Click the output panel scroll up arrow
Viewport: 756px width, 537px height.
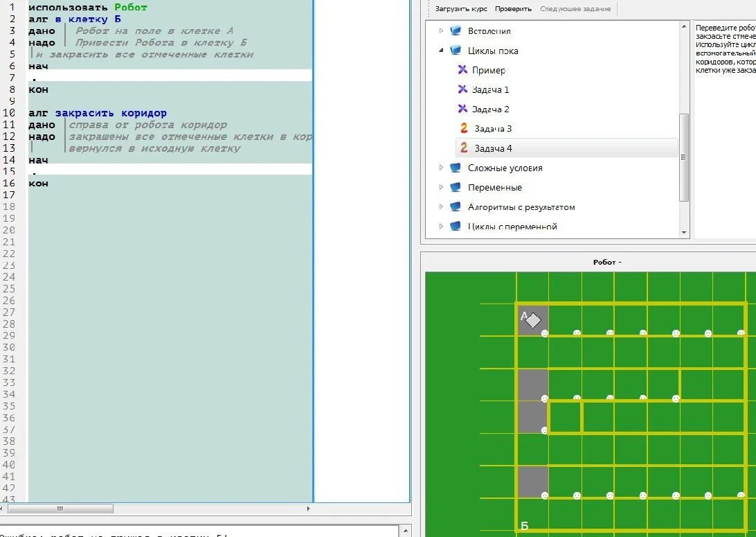pyautogui.click(x=406, y=531)
